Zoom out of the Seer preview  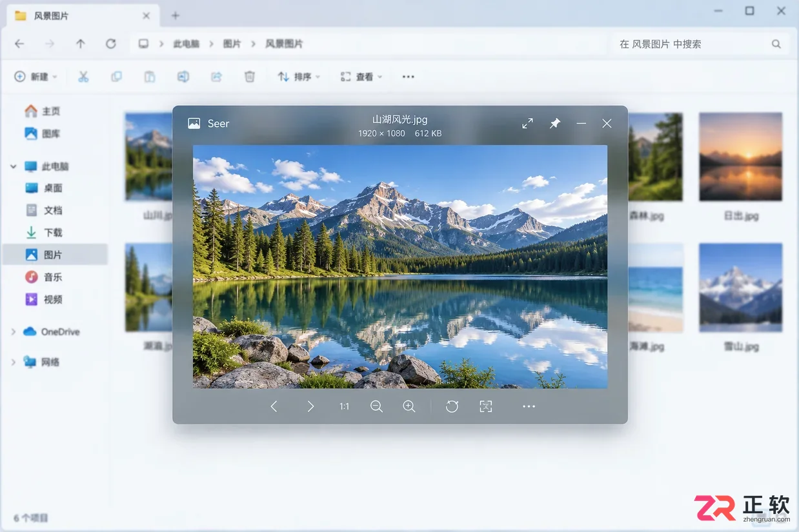(x=376, y=406)
